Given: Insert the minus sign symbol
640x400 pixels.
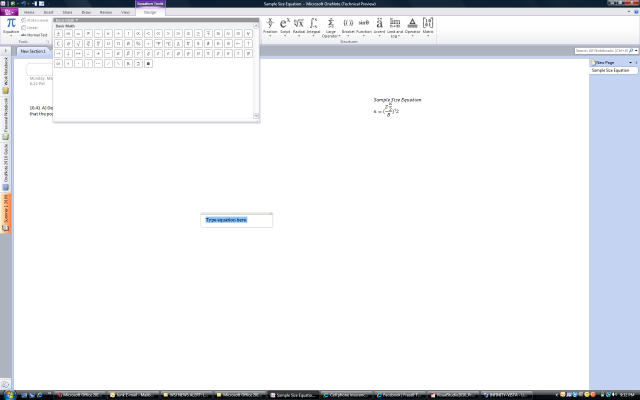Looking at the screenshot, I should click(x=108, y=53).
